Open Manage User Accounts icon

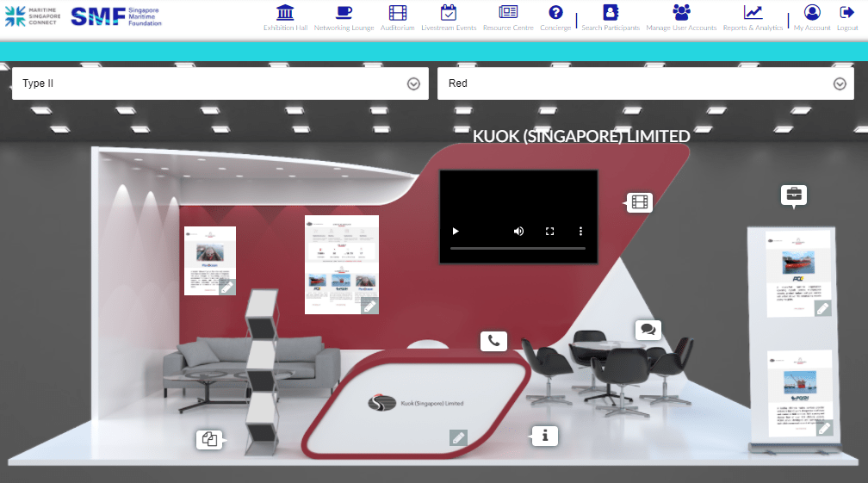tap(681, 12)
